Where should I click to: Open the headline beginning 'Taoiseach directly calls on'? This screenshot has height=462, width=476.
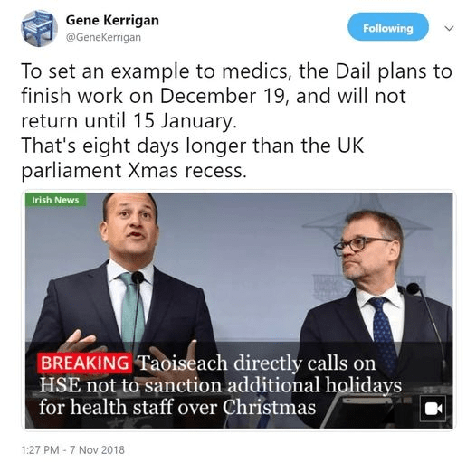(x=221, y=384)
